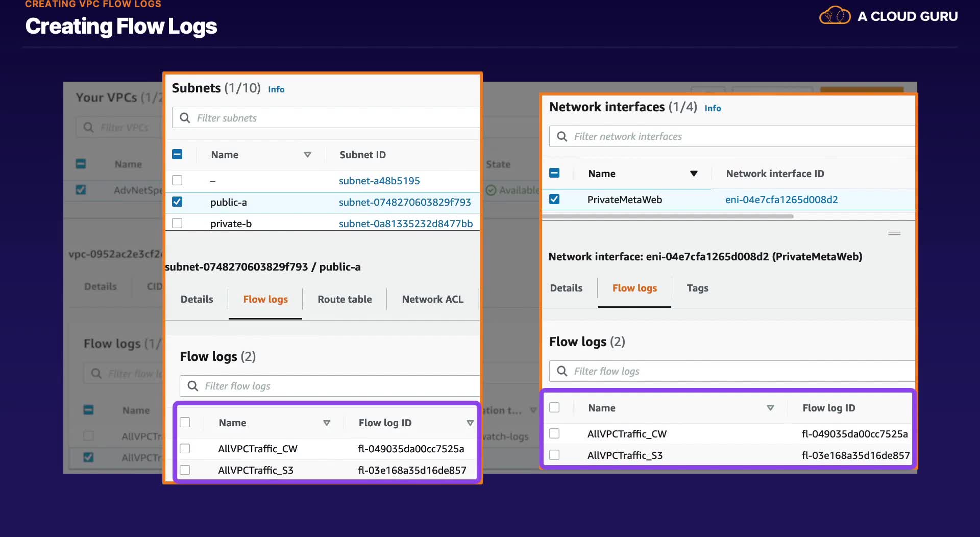980x537 pixels.
Task: Click Flow log ID header in Network interfaces panel
Action: tap(828, 408)
